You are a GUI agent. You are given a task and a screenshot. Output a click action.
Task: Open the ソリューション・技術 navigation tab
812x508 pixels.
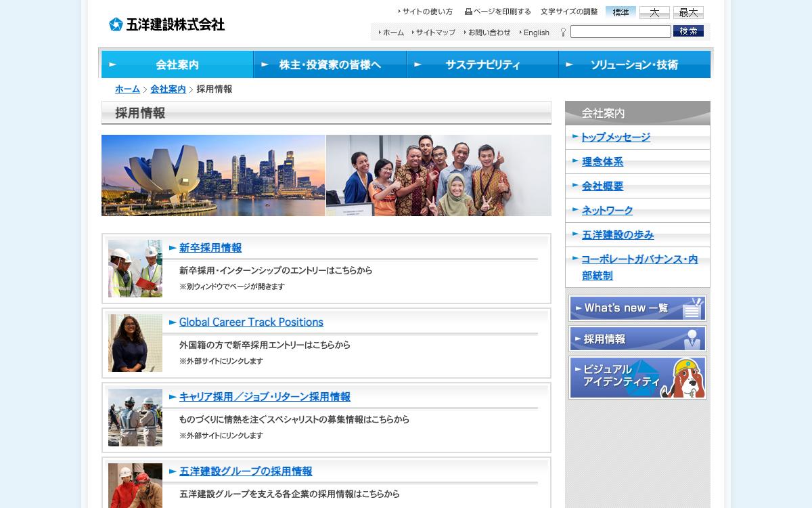(x=635, y=64)
